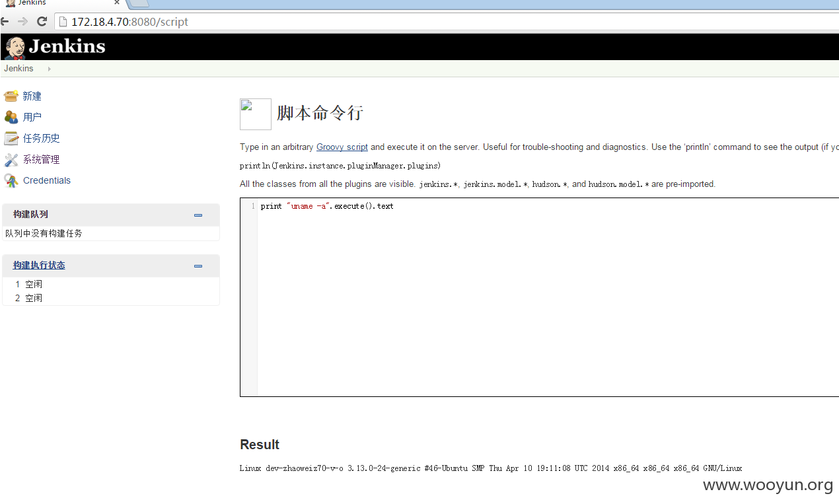Click the 用户 people icon
This screenshot has width=839, height=504.
click(11, 118)
